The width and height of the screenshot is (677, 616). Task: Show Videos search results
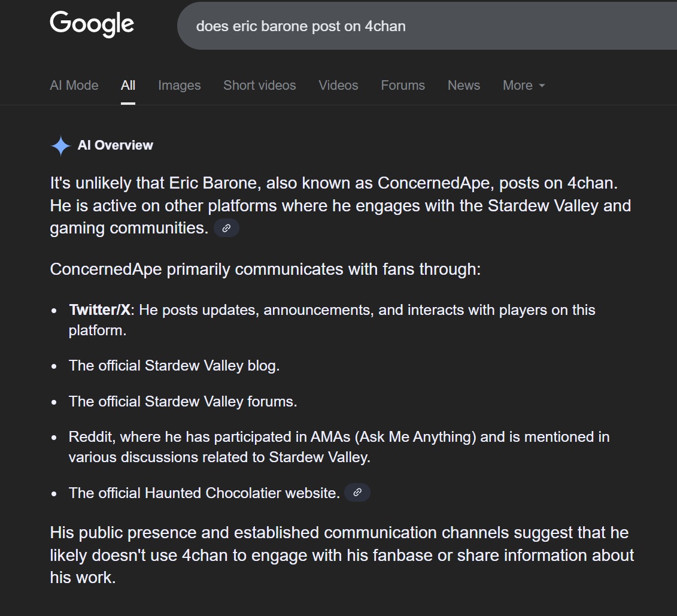coord(338,85)
